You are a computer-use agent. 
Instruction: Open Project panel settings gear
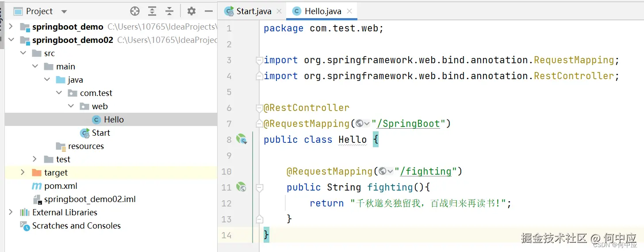point(191,11)
